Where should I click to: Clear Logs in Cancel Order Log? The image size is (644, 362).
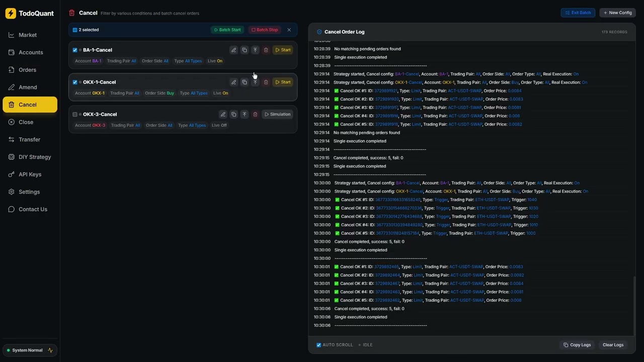tap(613, 345)
